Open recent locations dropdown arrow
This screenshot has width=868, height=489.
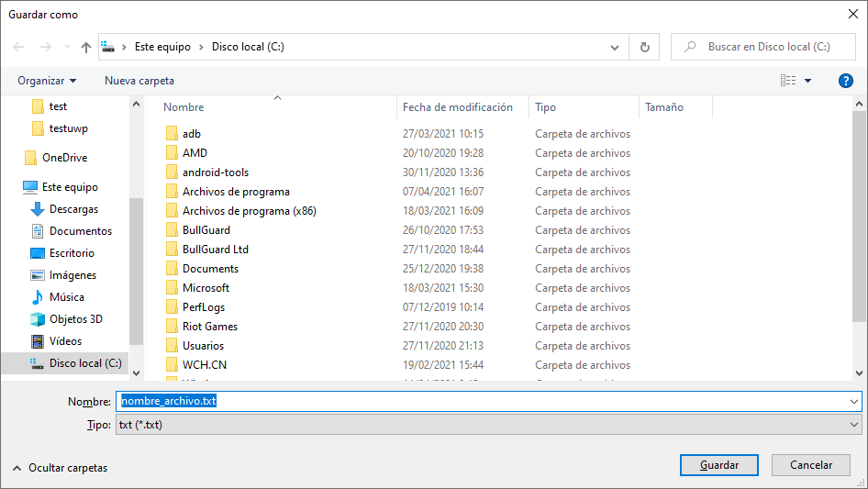(x=67, y=47)
